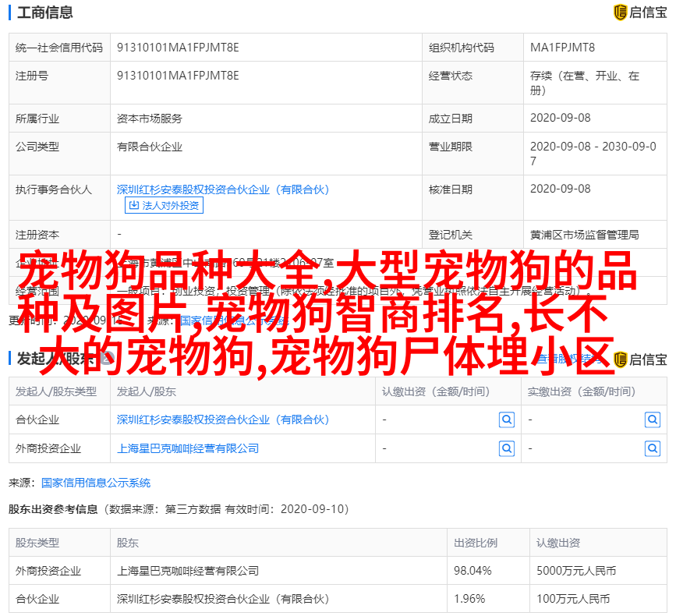
Task: Click the 股东出资参考信息 heading
Action: (53, 509)
